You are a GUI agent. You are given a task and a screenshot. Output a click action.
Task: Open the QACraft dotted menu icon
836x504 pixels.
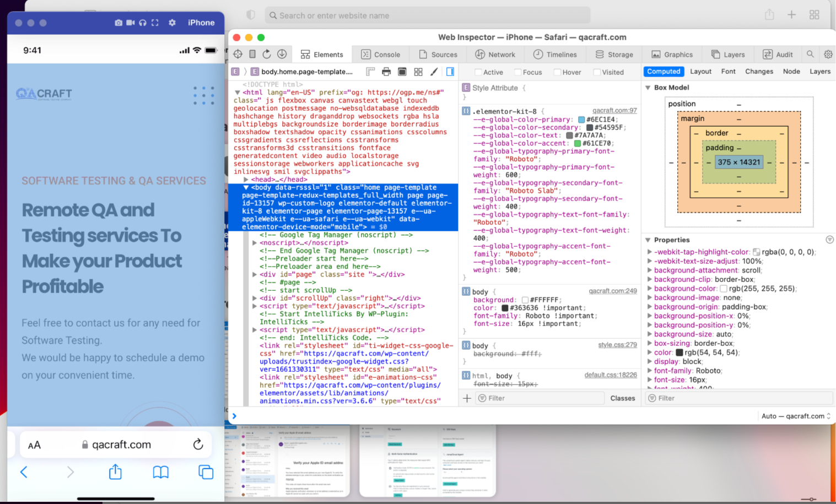(204, 95)
